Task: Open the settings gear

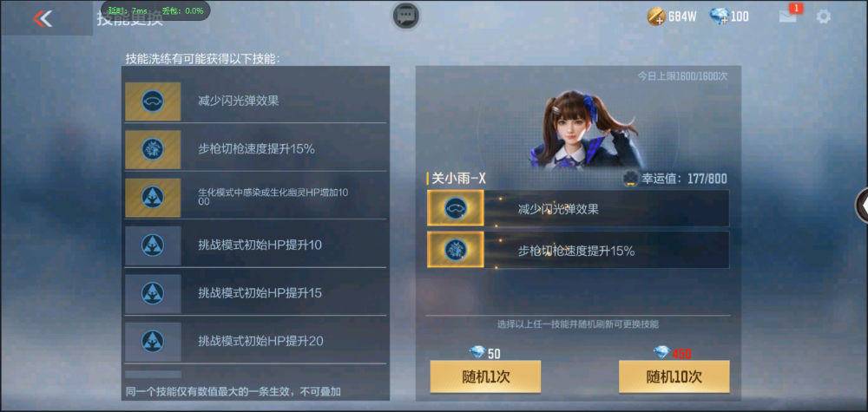Action: (824, 16)
